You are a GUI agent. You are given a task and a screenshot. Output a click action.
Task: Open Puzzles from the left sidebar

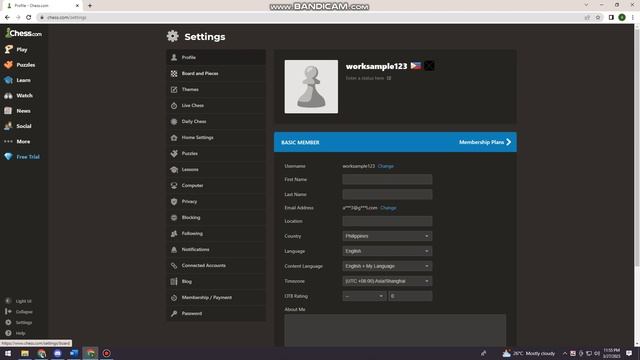pyautogui.click(x=20, y=65)
